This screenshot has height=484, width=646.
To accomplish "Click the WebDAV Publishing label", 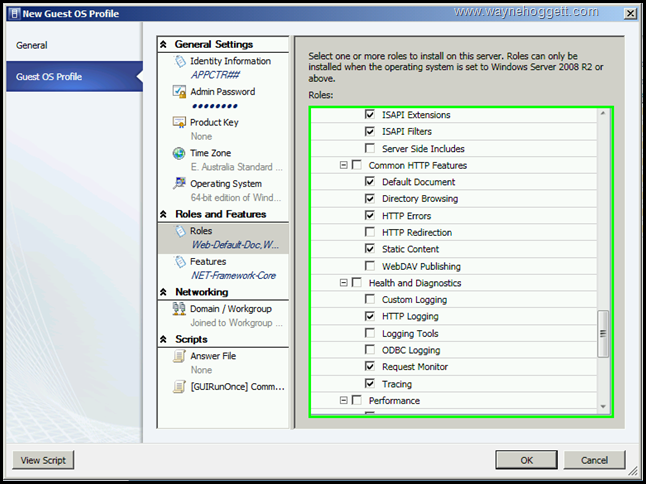I will (421, 267).
